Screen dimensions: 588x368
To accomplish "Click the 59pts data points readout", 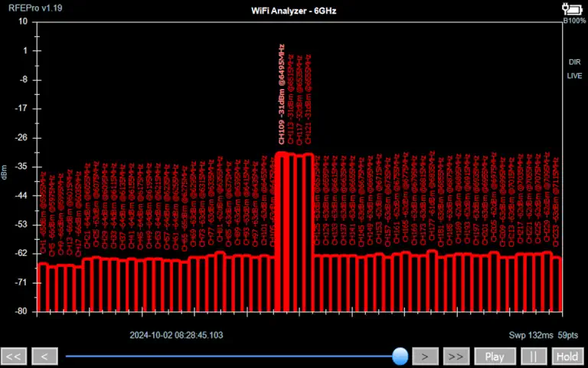I will tap(567, 335).
